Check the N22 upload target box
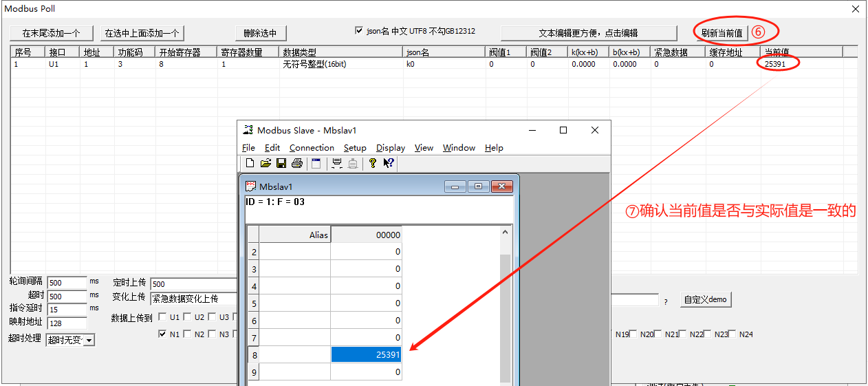868x386 pixels. [x=683, y=334]
